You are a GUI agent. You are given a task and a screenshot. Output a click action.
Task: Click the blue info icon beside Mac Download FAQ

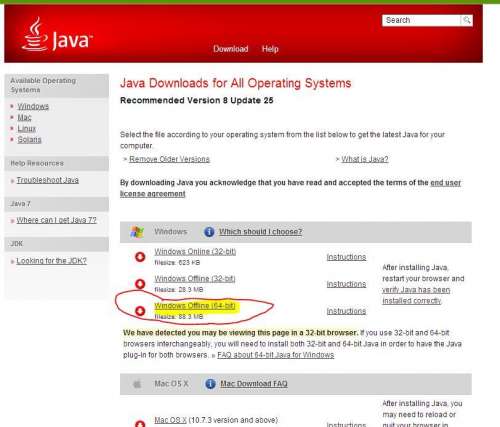pyautogui.click(x=210, y=384)
